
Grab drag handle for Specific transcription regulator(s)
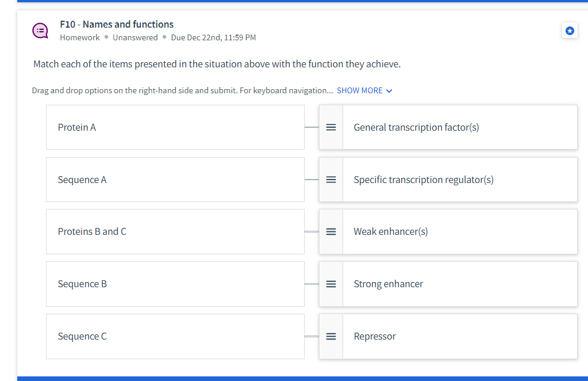coord(331,180)
